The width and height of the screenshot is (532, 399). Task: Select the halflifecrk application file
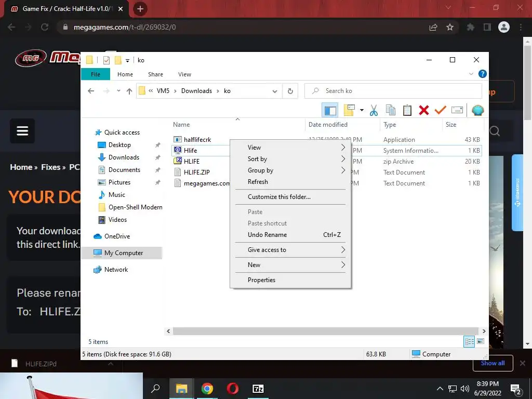click(197, 139)
